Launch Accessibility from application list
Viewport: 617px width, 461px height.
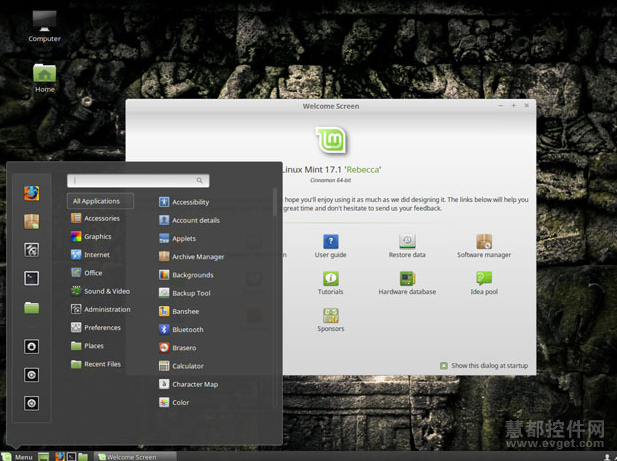coord(184,202)
